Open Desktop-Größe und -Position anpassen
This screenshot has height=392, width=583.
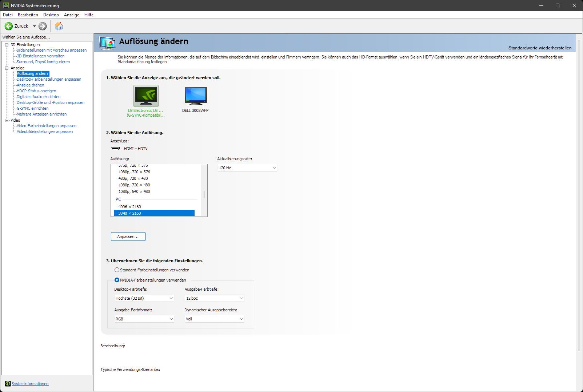[51, 102]
